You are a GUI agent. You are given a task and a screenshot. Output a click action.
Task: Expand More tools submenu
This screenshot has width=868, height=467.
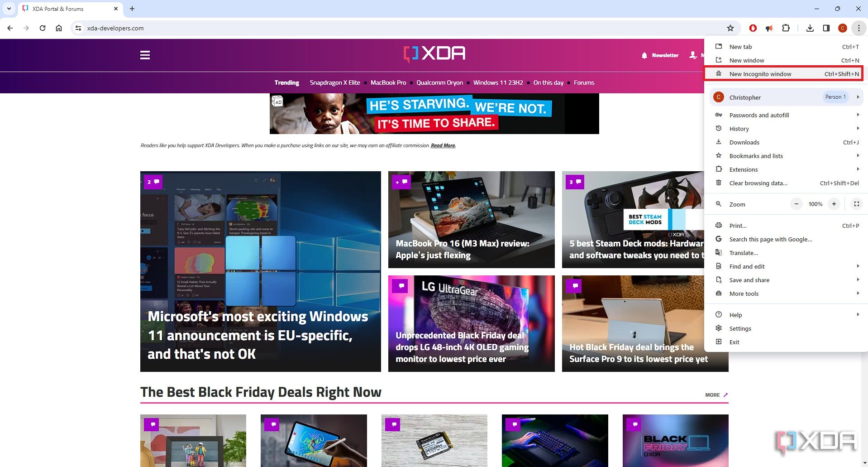786,294
